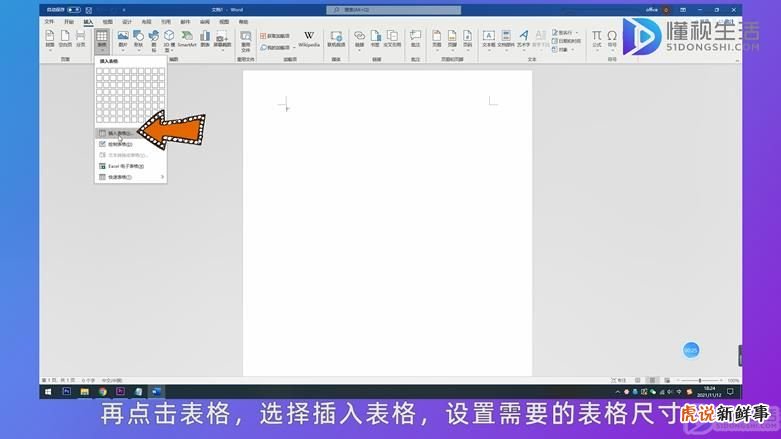Open File Explorer from the taskbar
The image size is (781, 439).
click(84, 392)
